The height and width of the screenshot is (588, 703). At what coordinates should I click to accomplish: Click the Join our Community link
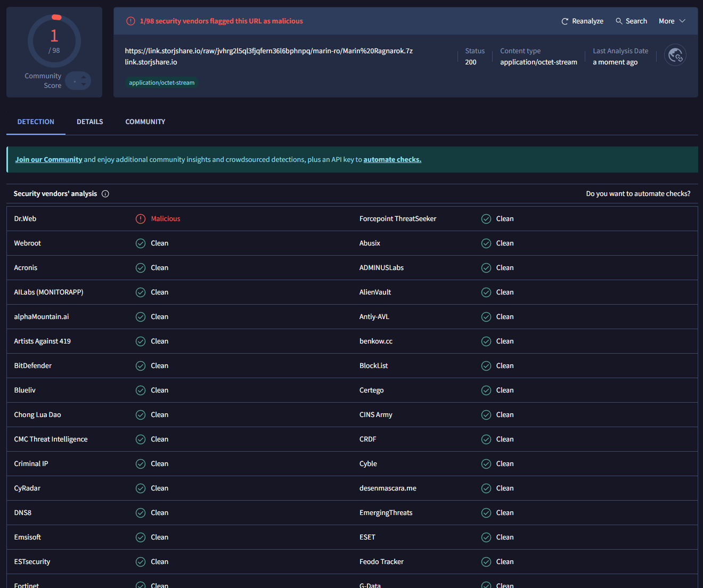coord(48,159)
